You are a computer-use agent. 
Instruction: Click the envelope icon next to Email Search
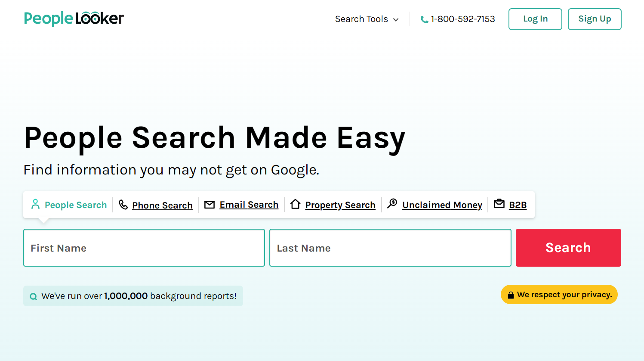coord(210,205)
